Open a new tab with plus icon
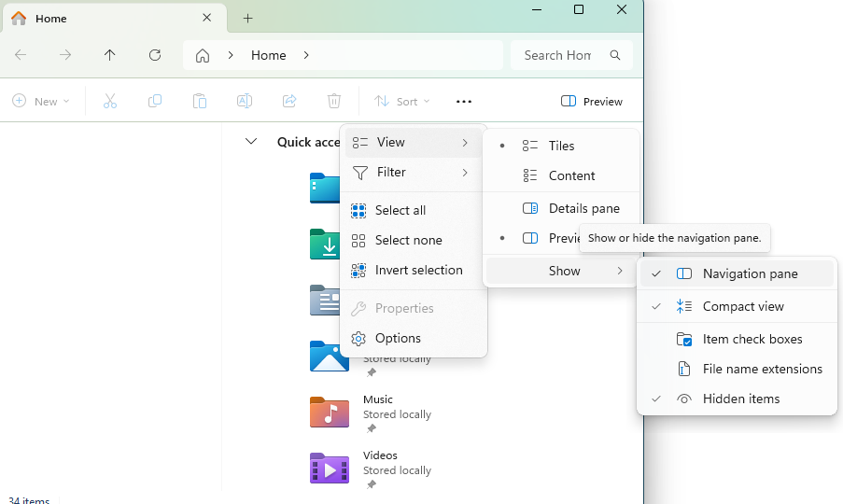Screen dimensions: 843x504 click(247, 19)
